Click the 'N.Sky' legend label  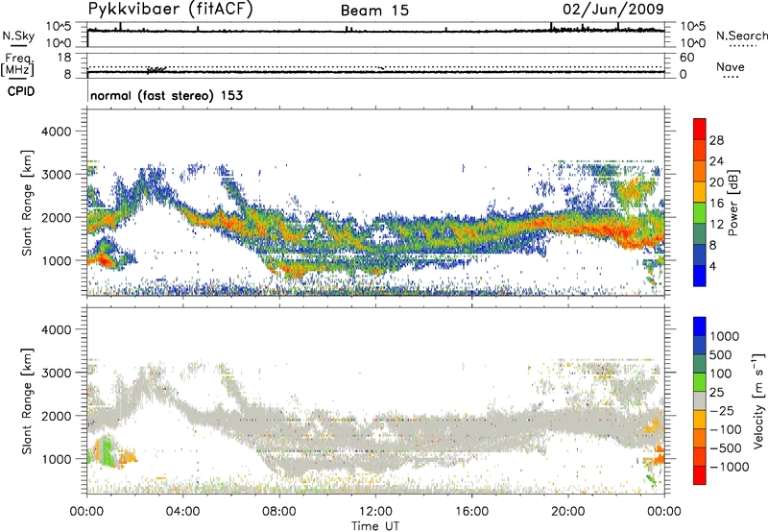coord(18,36)
